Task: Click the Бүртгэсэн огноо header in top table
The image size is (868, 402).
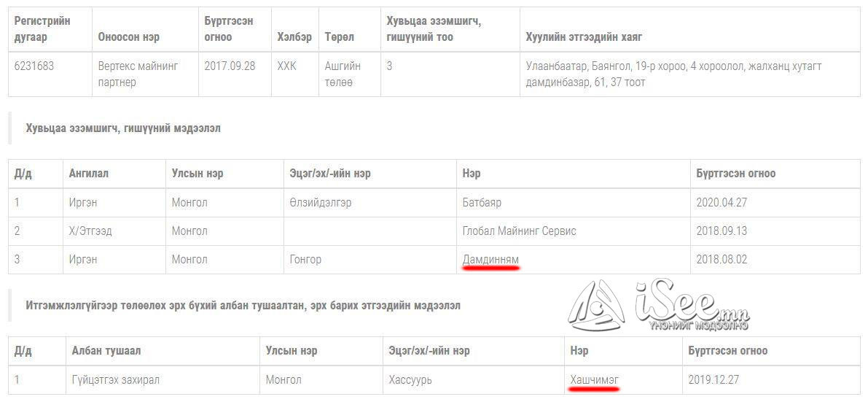Action: click(228, 29)
